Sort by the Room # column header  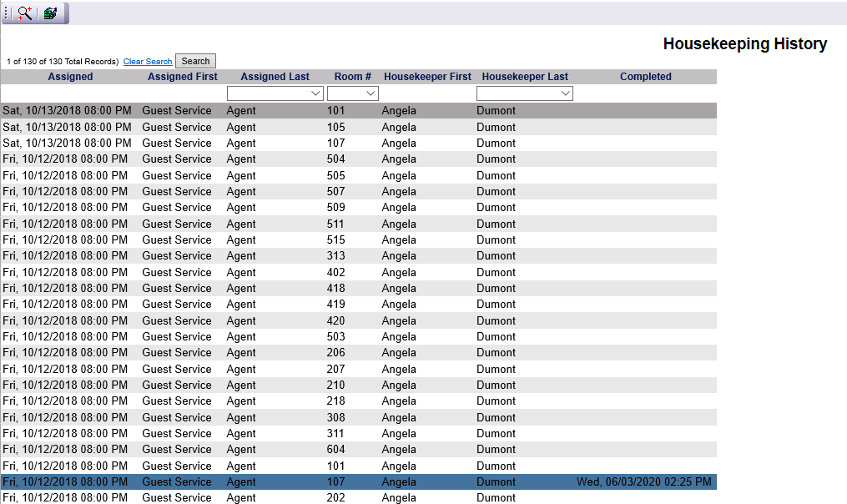coord(352,77)
